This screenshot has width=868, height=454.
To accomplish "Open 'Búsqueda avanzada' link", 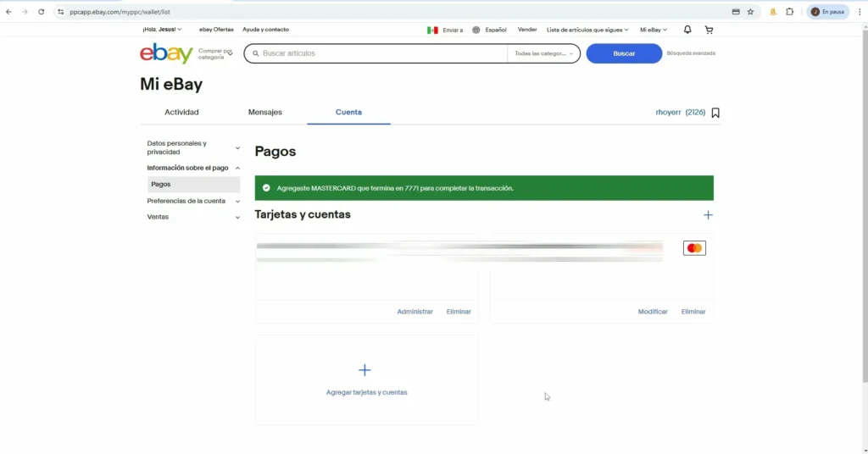I will coord(691,53).
